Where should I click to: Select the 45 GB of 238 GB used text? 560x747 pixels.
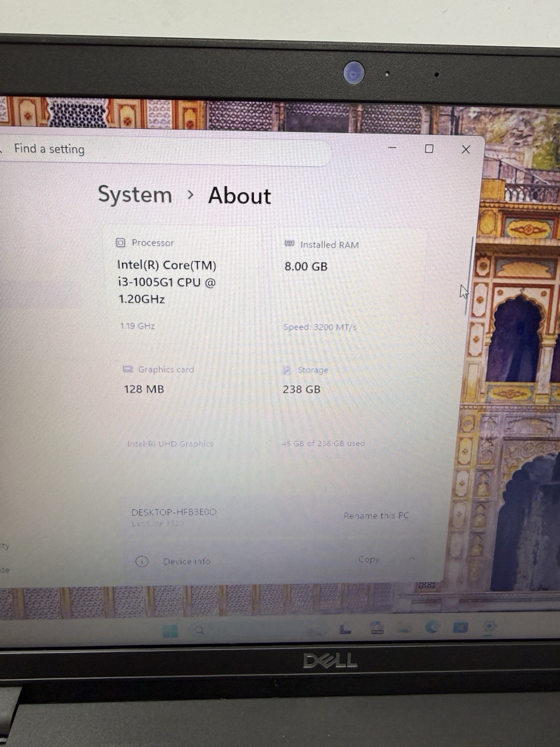(323, 443)
